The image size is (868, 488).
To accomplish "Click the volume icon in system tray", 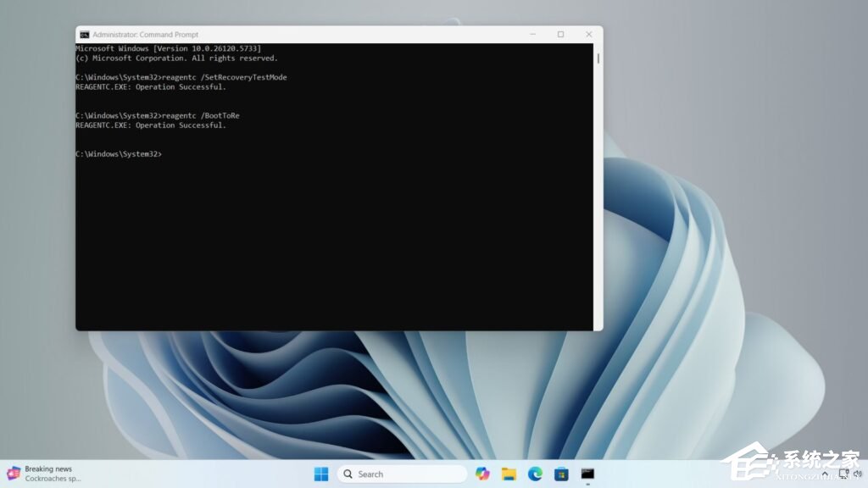I will 858,474.
